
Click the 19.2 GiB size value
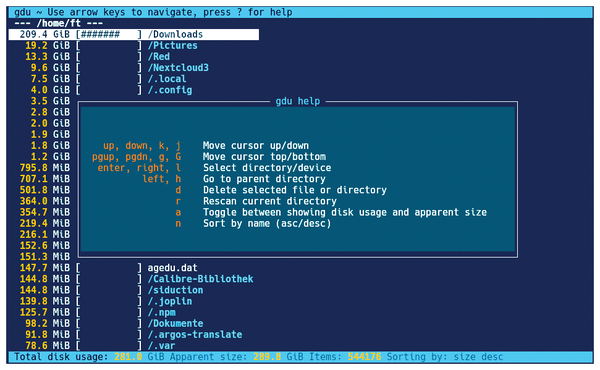pos(47,46)
